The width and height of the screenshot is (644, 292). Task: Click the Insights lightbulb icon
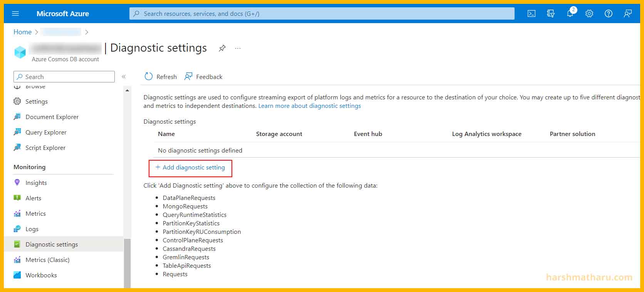pyautogui.click(x=17, y=183)
